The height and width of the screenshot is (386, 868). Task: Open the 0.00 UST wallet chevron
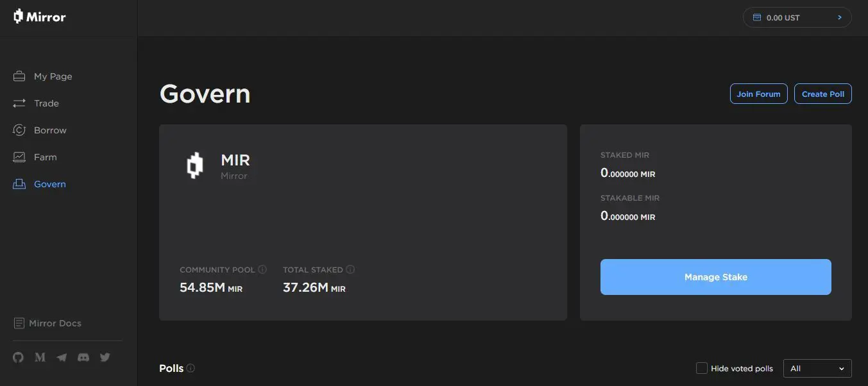(839, 17)
